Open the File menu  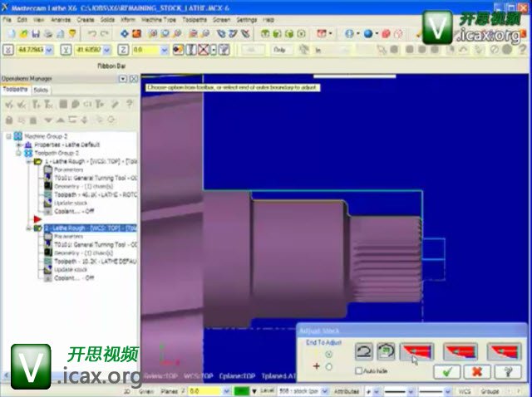click(x=7, y=20)
